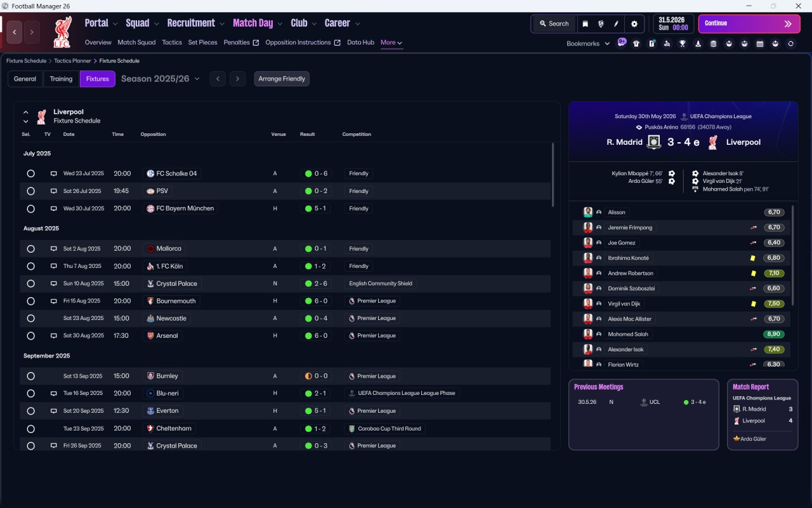Go back with the left navigation arrow
812x508 pixels.
[x=15, y=32]
